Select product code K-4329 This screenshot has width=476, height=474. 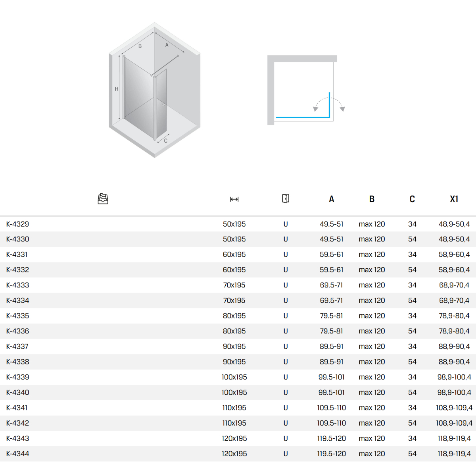click(x=18, y=224)
